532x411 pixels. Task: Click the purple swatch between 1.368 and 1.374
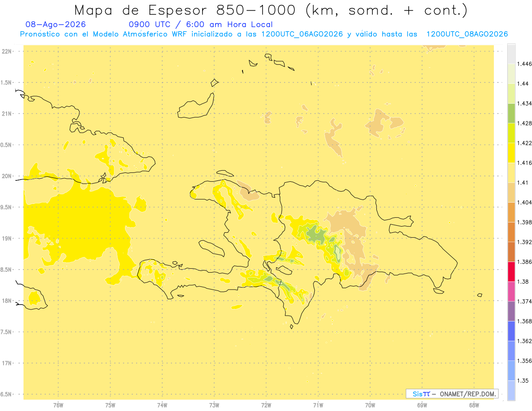click(511, 311)
